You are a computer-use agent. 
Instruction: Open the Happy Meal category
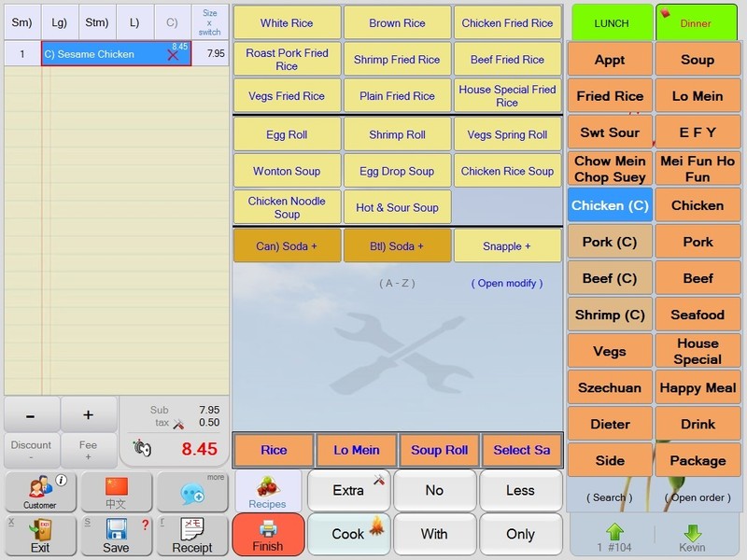698,387
